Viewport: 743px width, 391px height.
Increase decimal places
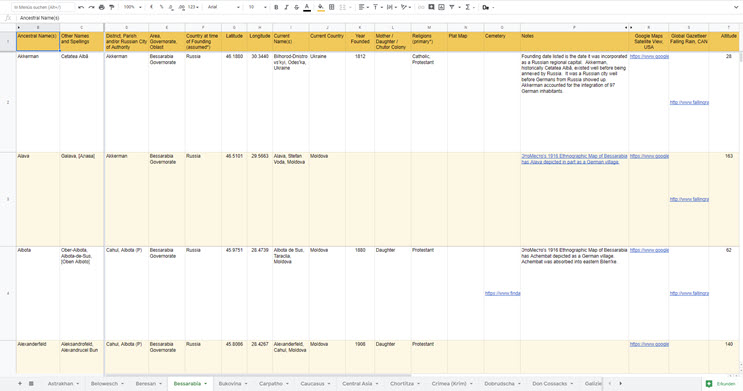point(181,7)
